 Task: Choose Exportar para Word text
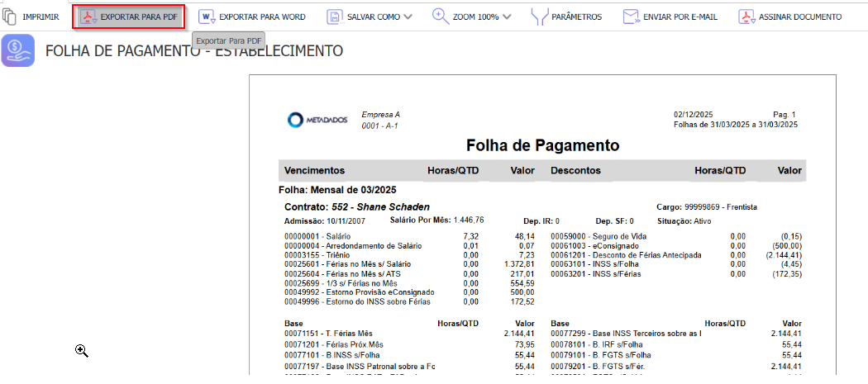point(262,17)
